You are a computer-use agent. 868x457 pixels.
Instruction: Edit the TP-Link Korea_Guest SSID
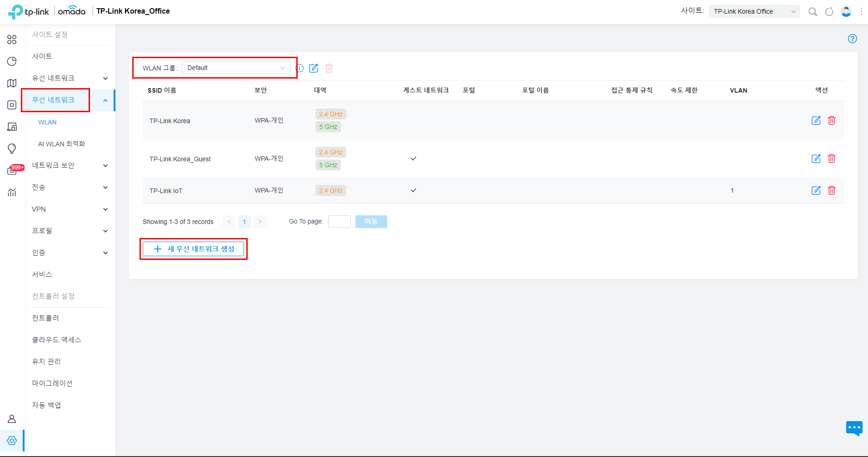click(x=816, y=159)
